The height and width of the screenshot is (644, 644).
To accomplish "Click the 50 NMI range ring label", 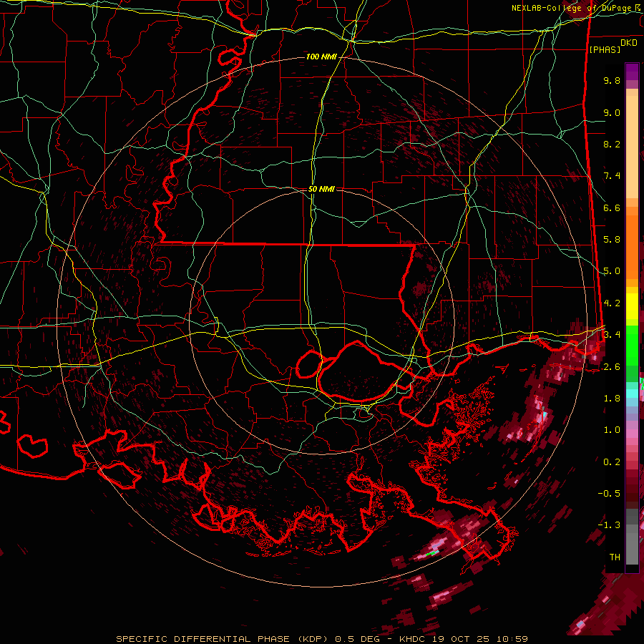I will pos(321,189).
